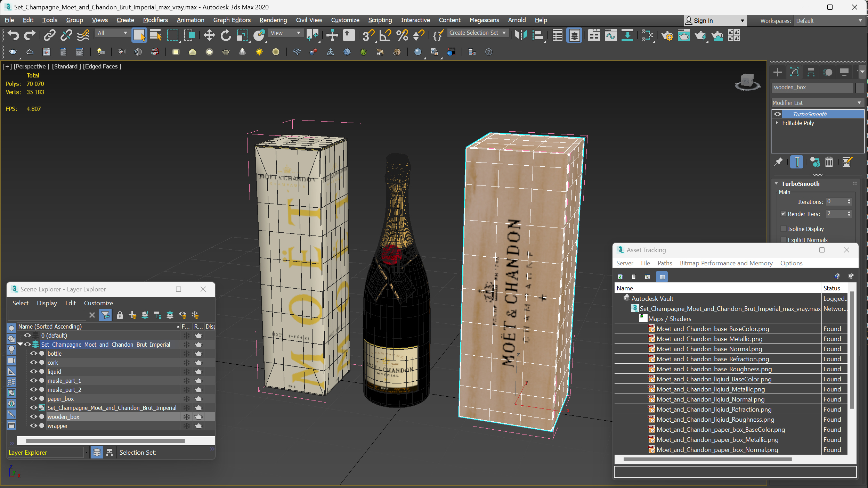Click Iterations spinner arrows
Image resolution: width=868 pixels, height=488 pixels.
point(849,202)
